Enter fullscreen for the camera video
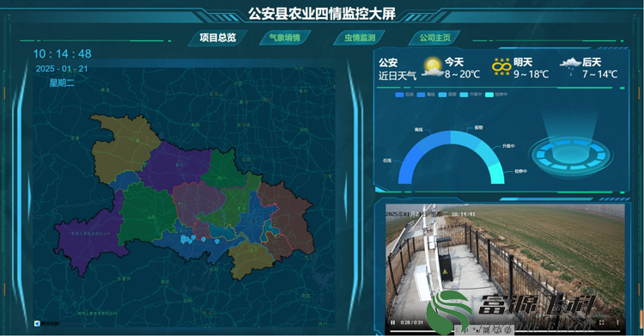 pyautogui.click(x=602, y=322)
